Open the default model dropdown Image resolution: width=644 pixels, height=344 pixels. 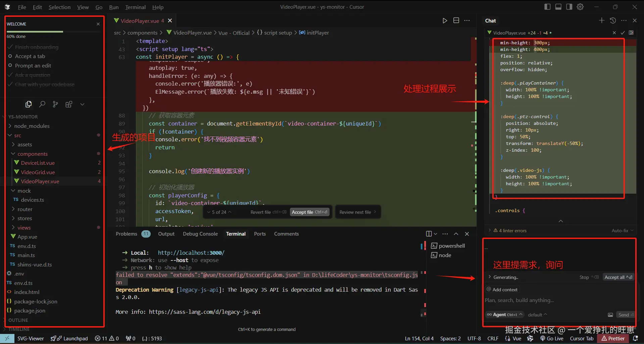[x=537, y=315]
